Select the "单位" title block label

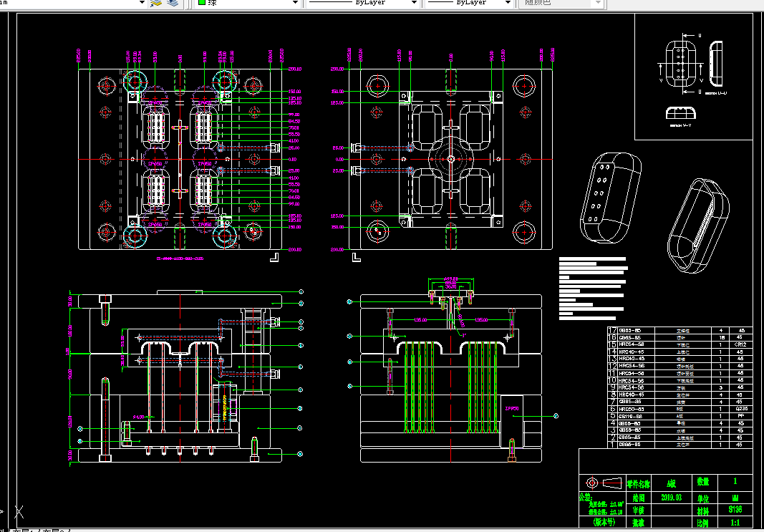pyautogui.click(x=702, y=498)
